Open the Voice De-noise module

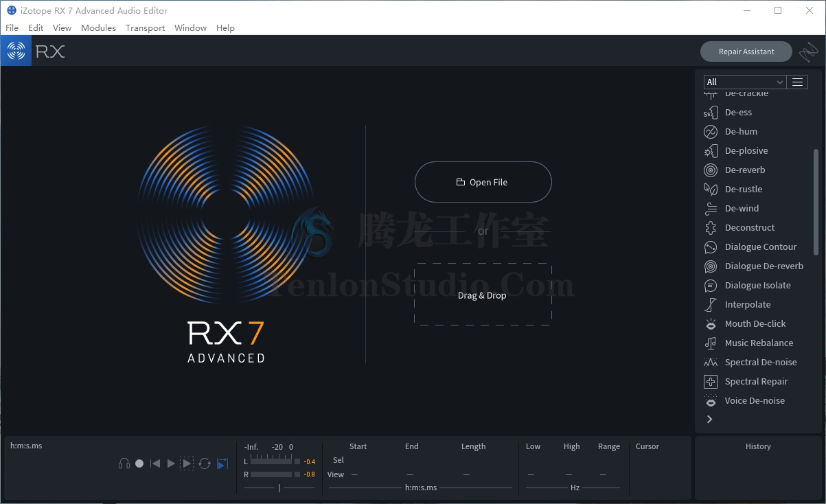(755, 401)
